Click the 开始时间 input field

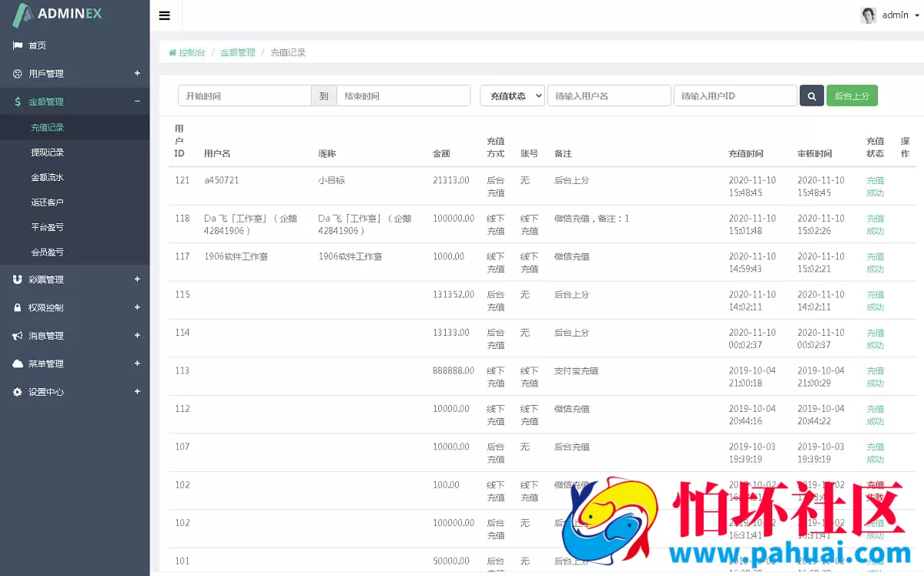pos(244,95)
